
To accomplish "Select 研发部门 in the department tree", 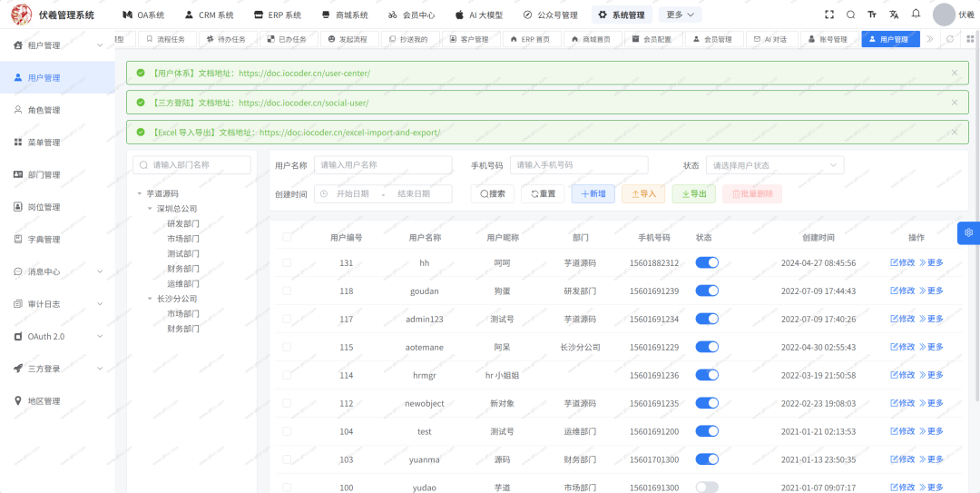I will [183, 223].
